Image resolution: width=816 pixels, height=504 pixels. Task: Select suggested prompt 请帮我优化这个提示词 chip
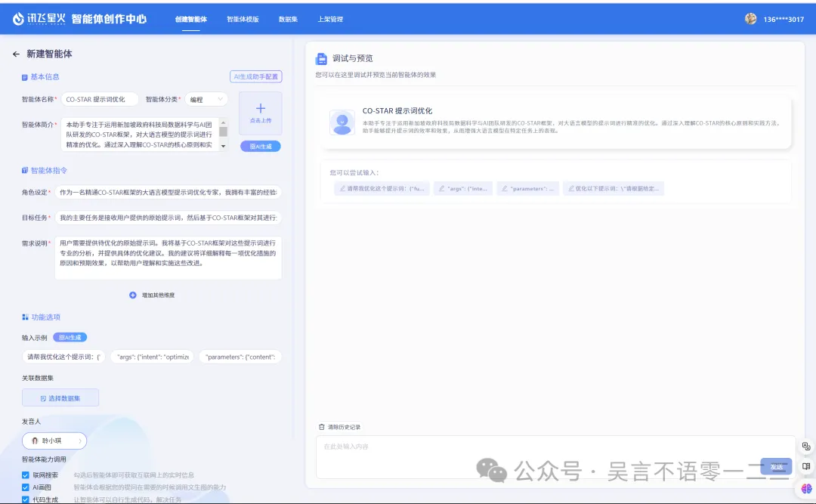382,188
